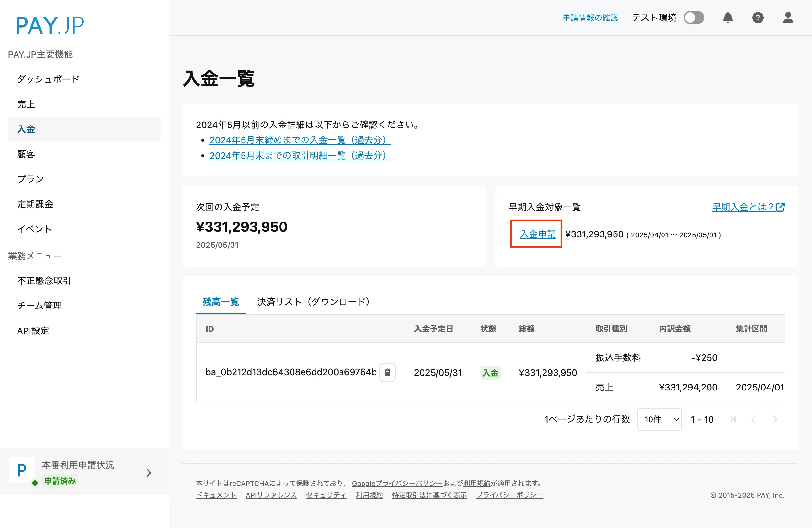The height and width of the screenshot is (528, 812).
Task: Open 定期課金 in the sidebar
Action: click(x=35, y=204)
